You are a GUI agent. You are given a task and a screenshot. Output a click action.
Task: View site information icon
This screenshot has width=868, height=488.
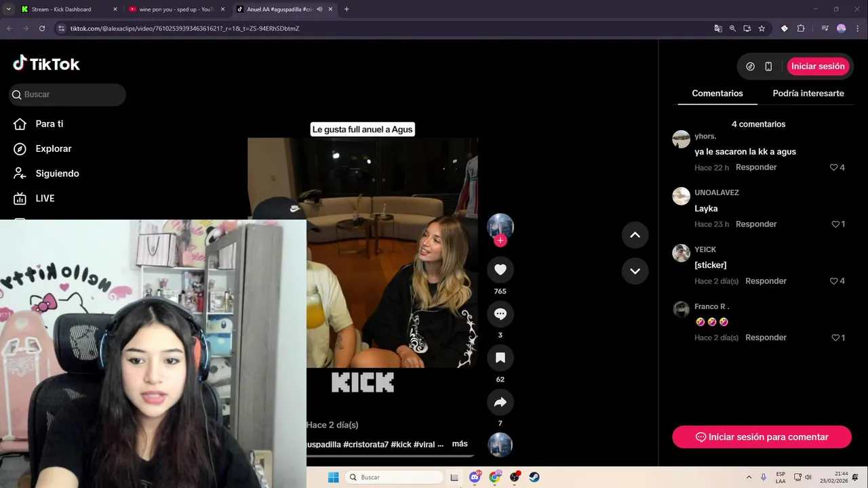61,28
